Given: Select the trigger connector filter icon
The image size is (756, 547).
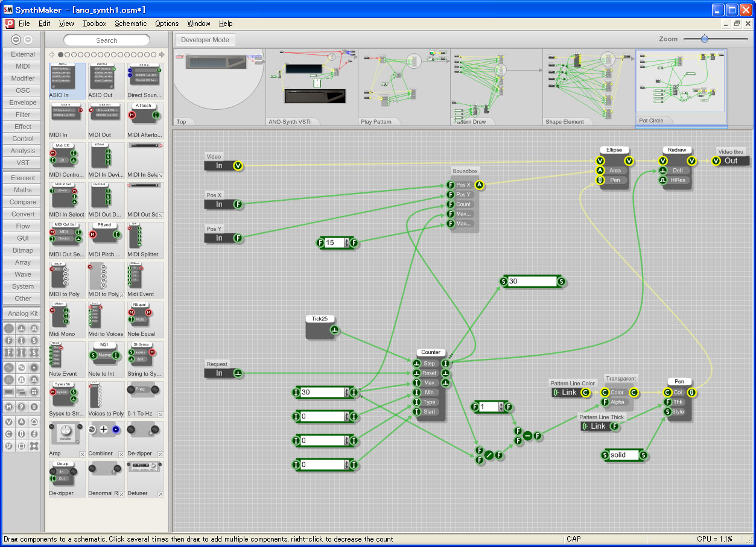Looking at the screenshot, I should [22, 328].
